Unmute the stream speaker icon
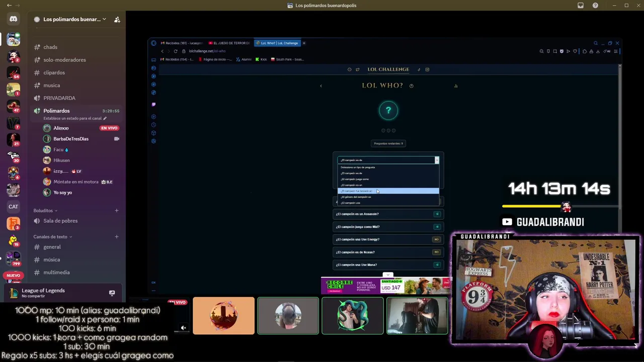The width and height of the screenshot is (644, 362). tap(184, 328)
